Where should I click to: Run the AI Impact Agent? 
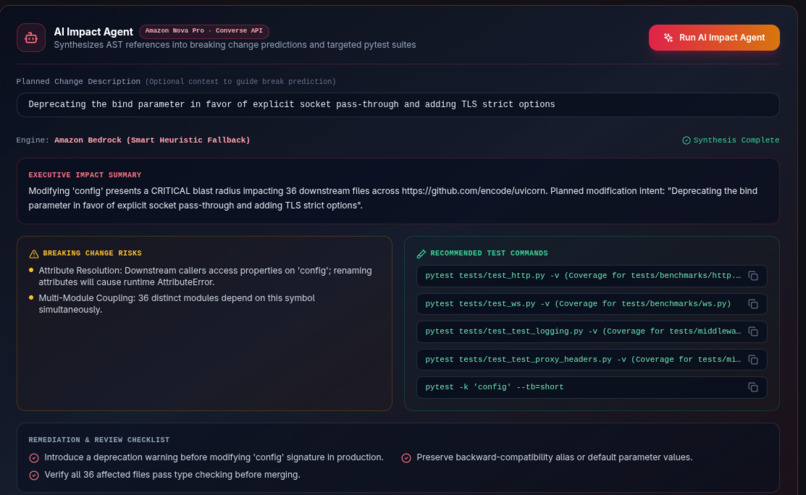(714, 38)
